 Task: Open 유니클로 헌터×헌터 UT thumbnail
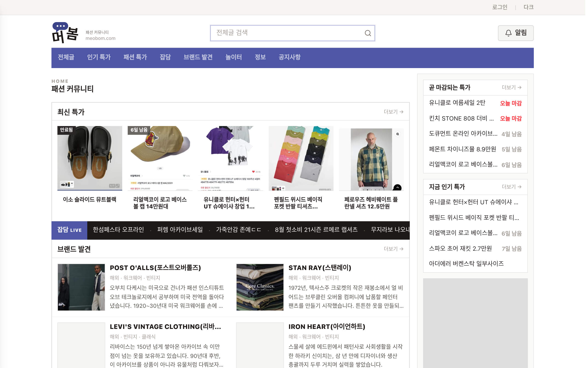tap(231, 159)
